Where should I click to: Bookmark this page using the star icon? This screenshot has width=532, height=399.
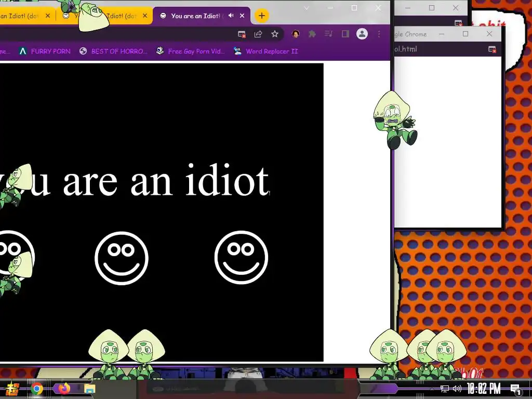pos(275,34)
